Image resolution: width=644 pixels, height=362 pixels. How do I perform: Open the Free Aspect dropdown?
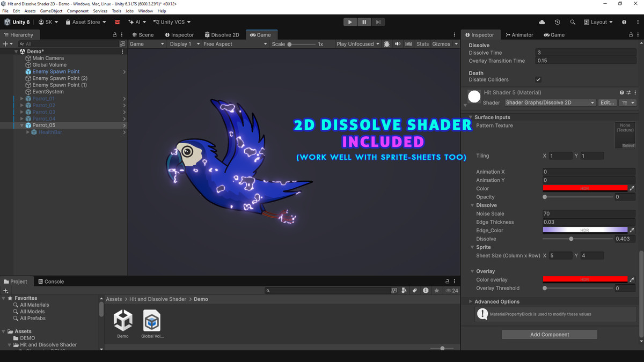click(235, 44)
